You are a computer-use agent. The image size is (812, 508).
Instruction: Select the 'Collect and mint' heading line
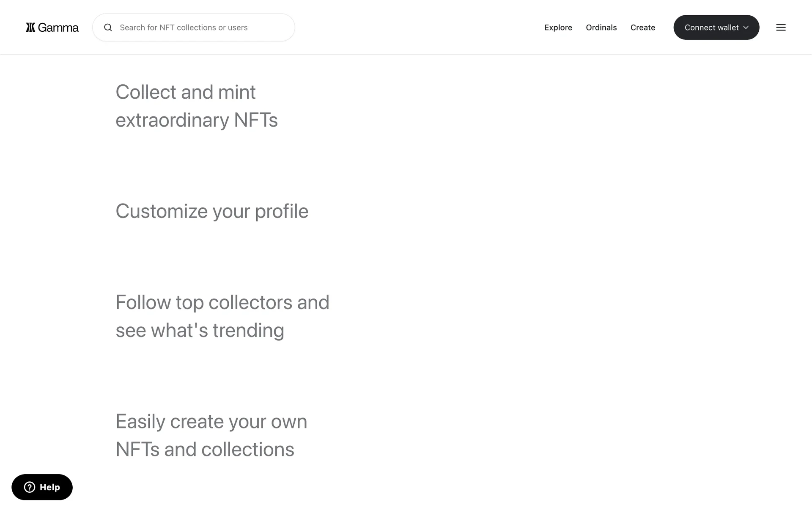[x=186, y=92]
